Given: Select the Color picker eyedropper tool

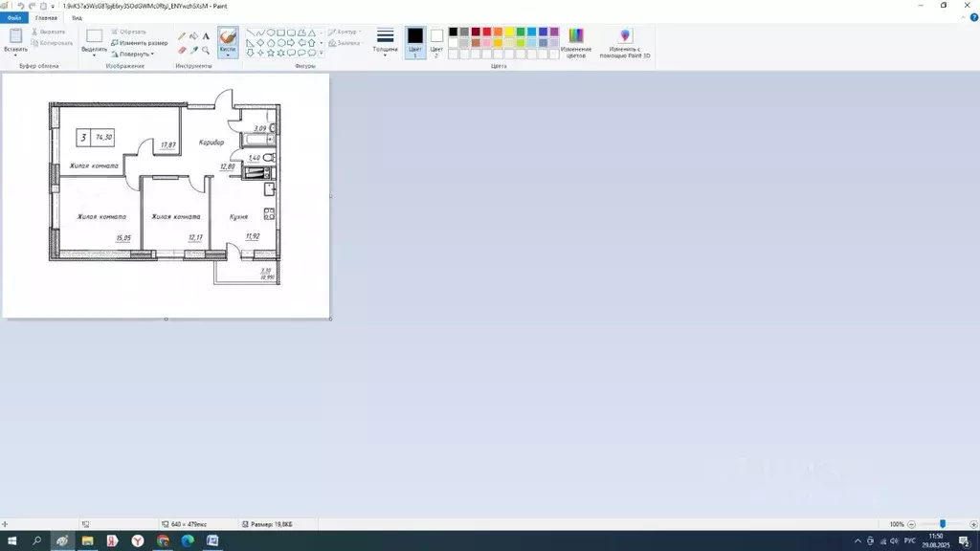Looking at the screenshot, I should point(193,50).
